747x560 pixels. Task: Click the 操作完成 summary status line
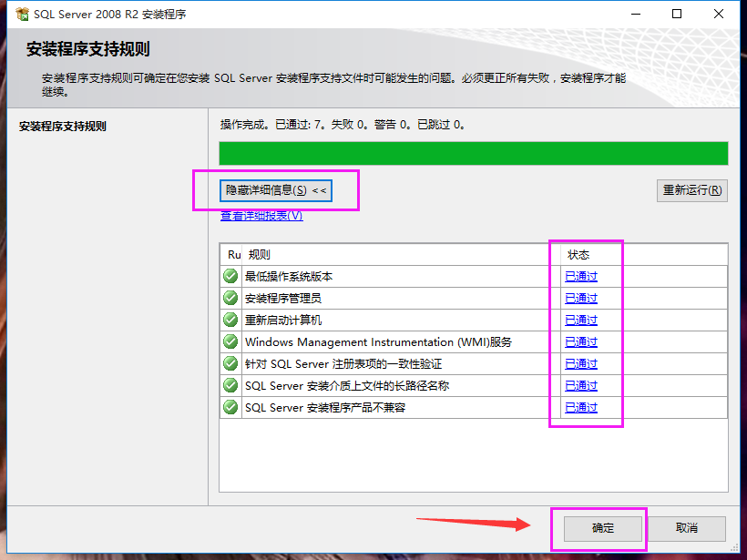click(343, 125)
